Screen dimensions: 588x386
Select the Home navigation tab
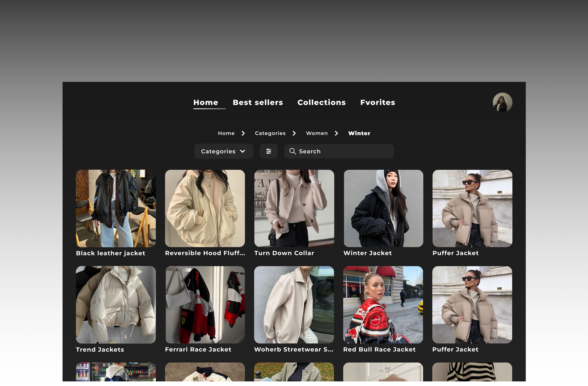click(206, 102)
